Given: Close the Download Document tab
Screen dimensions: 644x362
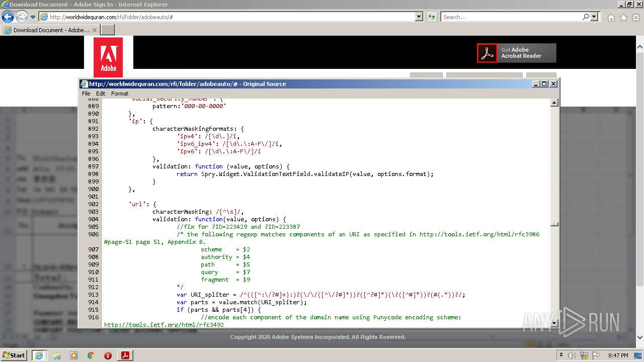Looking at the screenshot, I should pyautogui.click(x=95, y=30).
